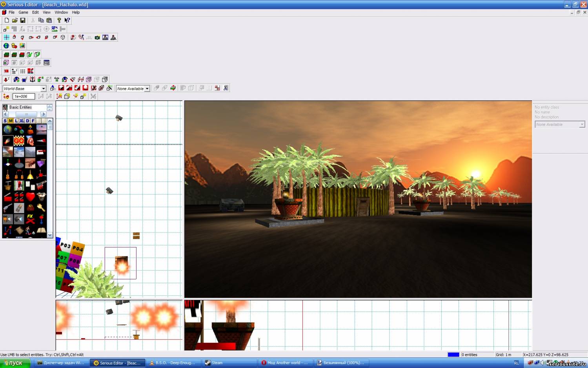
Task: Toggle the D filter button
Action: click(27, 121)
